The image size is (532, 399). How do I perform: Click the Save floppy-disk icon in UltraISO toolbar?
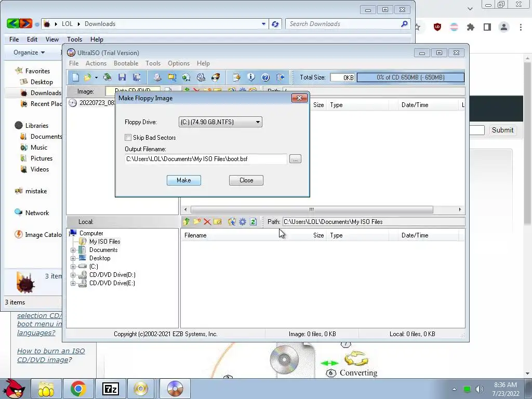[x=122, y=77]
